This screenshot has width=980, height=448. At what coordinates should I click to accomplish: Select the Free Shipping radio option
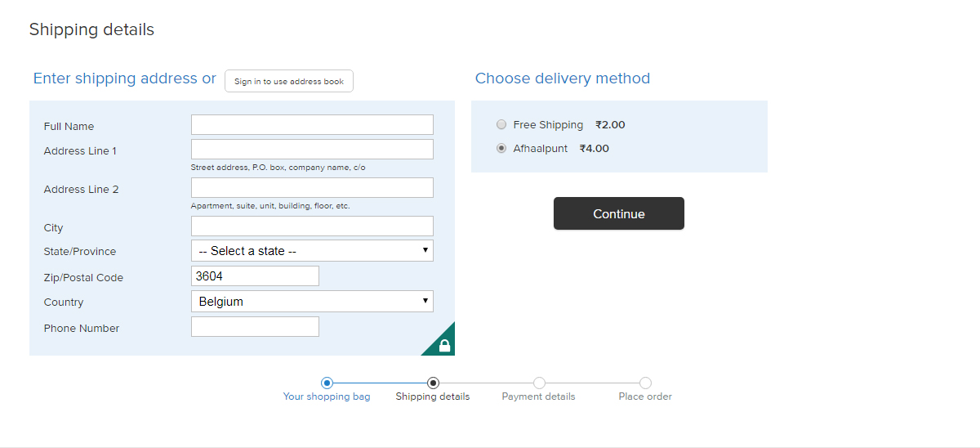tap(501, 125)
